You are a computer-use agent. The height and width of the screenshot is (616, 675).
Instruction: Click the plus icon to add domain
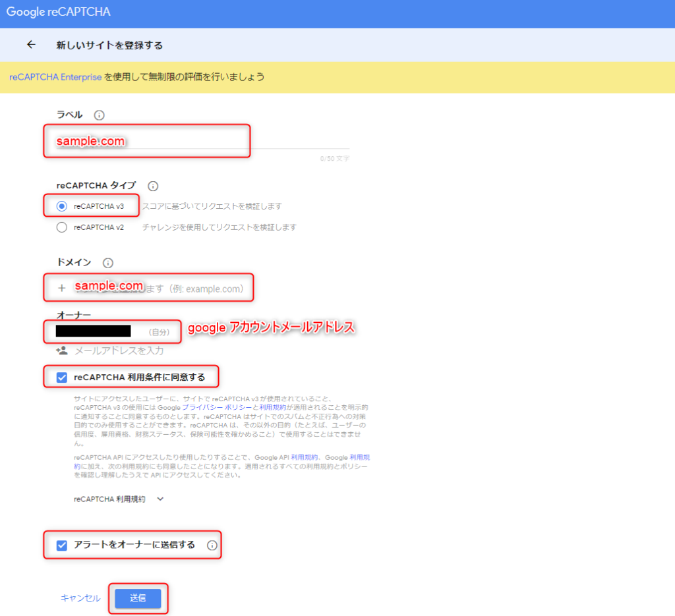pyautogui.click(x=62, y=288)
